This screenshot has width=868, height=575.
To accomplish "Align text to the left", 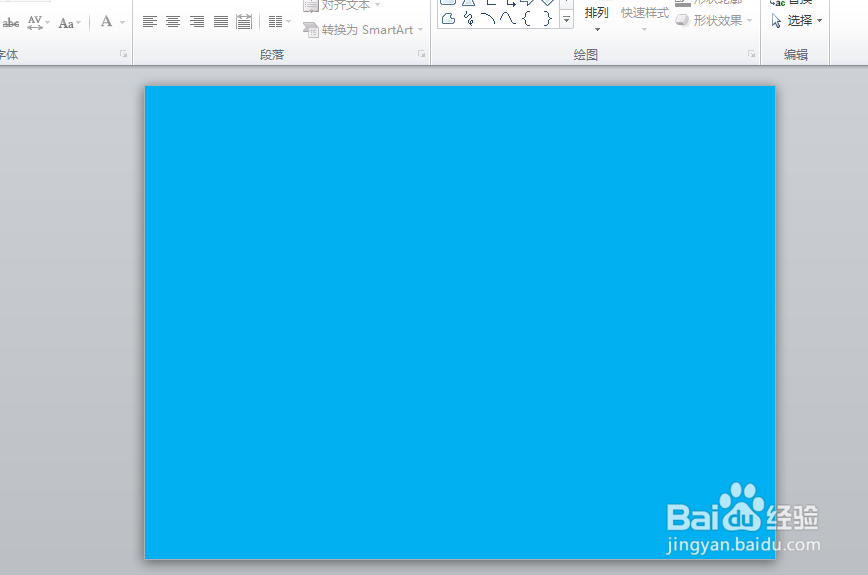I will pos(149,22).
